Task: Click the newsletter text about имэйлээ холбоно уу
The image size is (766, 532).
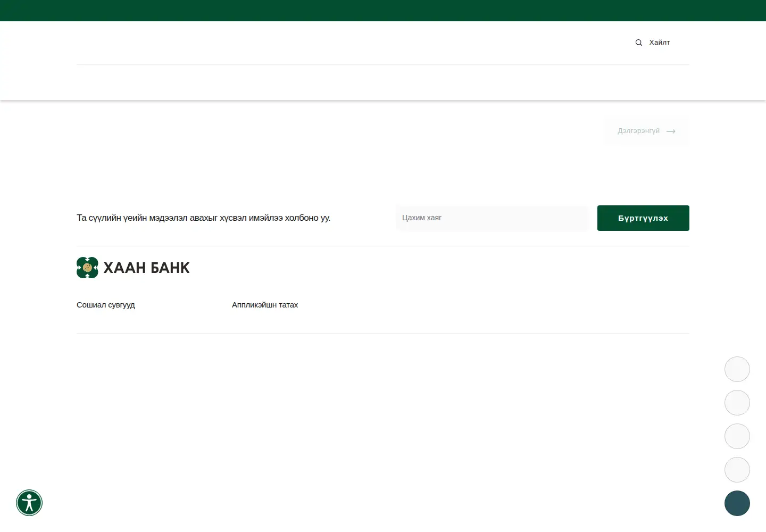Action: [204, 218]
